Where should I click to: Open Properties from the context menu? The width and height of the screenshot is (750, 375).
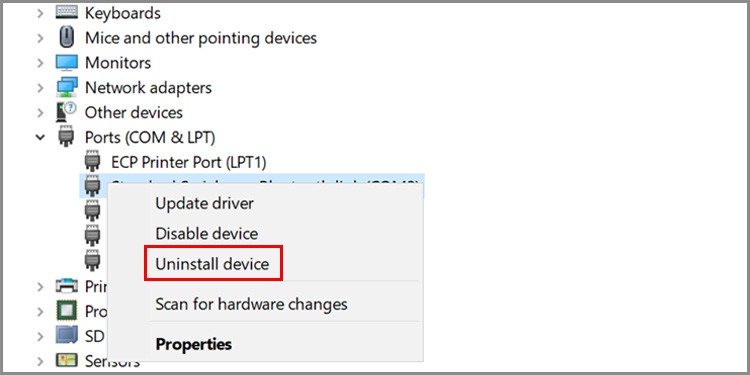(194, 344)
